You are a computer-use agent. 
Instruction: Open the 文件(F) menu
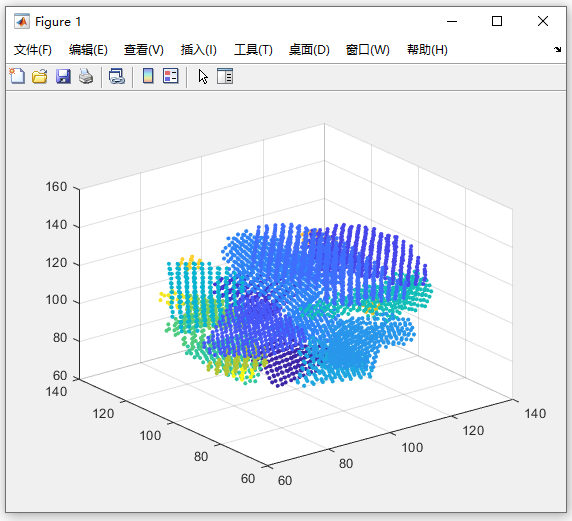[33, 50]
